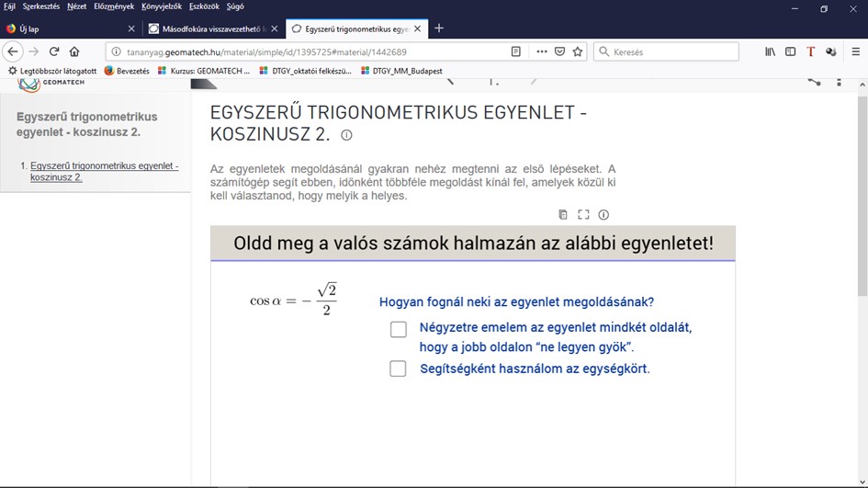Viewport: 868px width, 488px height.
Task: Open the Fájl menu
Action: (9, 6)
